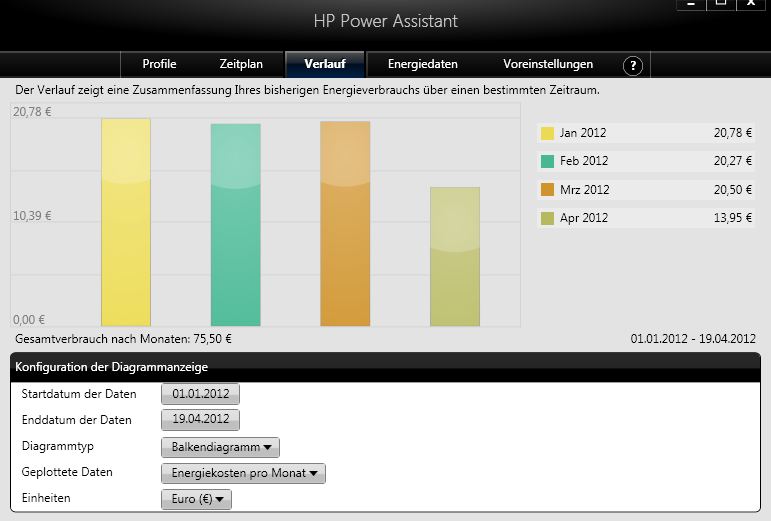Open the Energiekosten pro Monat dropdown
This screenshot has width=771, height=521.
pos(243,473)
